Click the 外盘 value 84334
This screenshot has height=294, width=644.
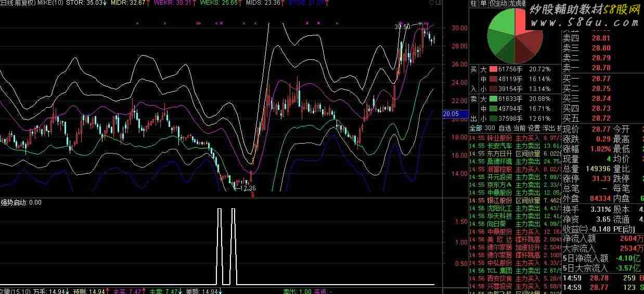(x=599, y=198)
